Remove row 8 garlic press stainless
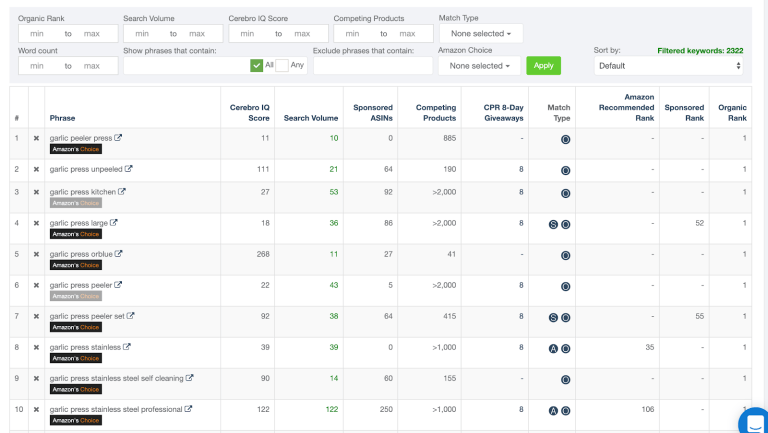 tap(36, 347)
